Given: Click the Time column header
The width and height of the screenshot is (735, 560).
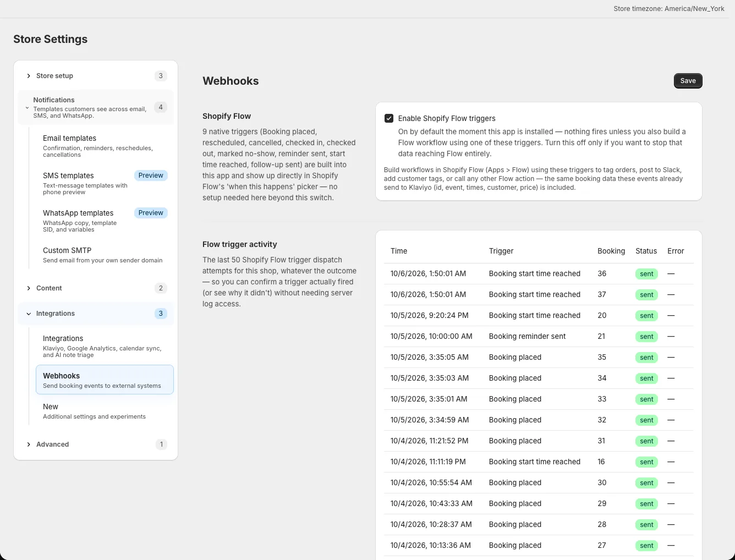Looking at the screenshot, I should tap(399, 251).
